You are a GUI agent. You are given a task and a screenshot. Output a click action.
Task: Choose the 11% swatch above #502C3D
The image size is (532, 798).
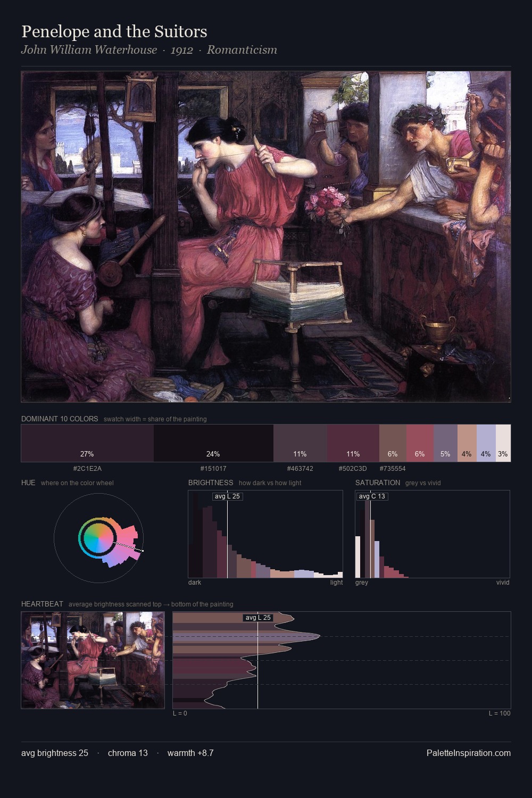click(x=353, y=443)
